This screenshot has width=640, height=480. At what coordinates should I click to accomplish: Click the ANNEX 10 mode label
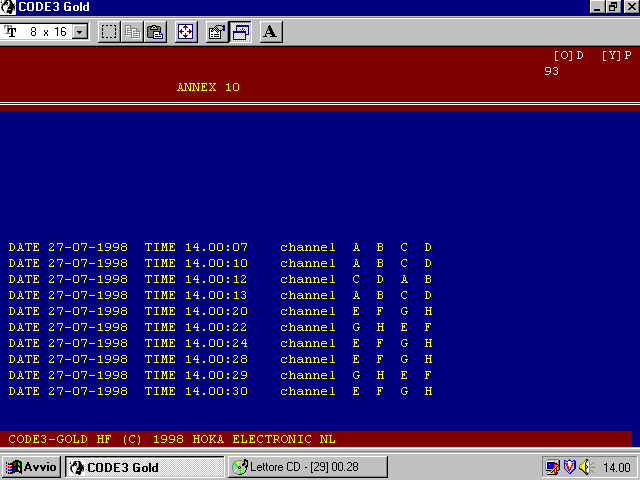[208, 87]
